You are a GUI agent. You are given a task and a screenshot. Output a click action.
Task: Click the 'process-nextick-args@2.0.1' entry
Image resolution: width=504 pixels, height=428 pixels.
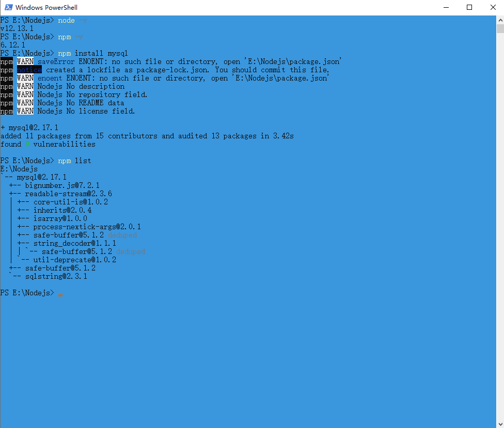87,227
